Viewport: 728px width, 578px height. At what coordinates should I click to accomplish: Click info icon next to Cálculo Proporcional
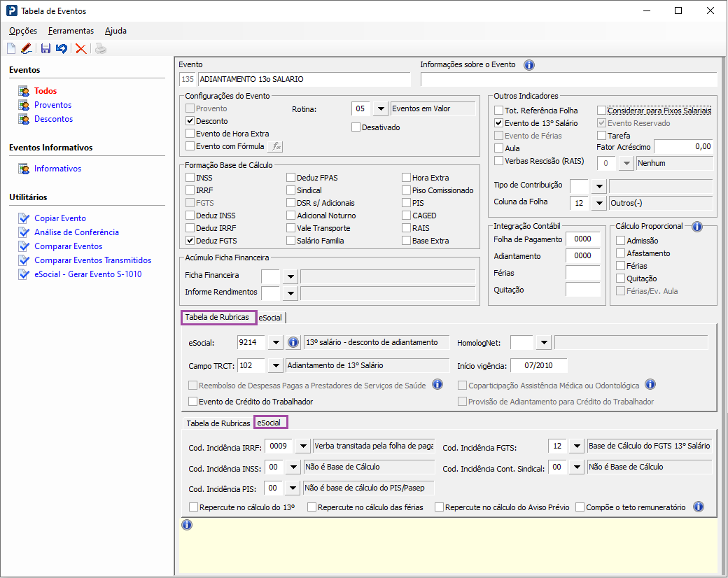coord(697,227)
